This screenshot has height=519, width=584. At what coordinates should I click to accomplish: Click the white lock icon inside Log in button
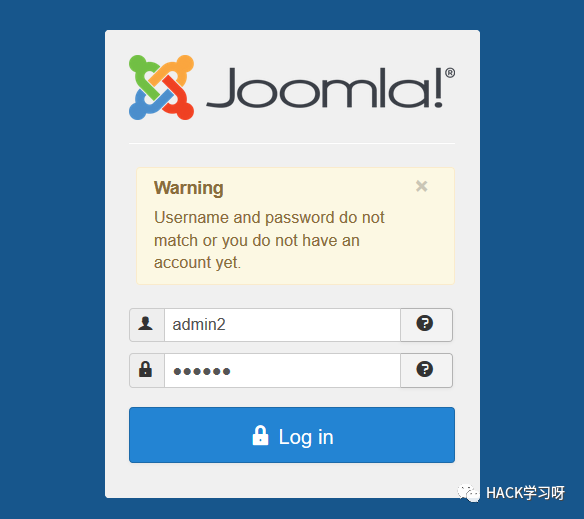coord(260,435)
